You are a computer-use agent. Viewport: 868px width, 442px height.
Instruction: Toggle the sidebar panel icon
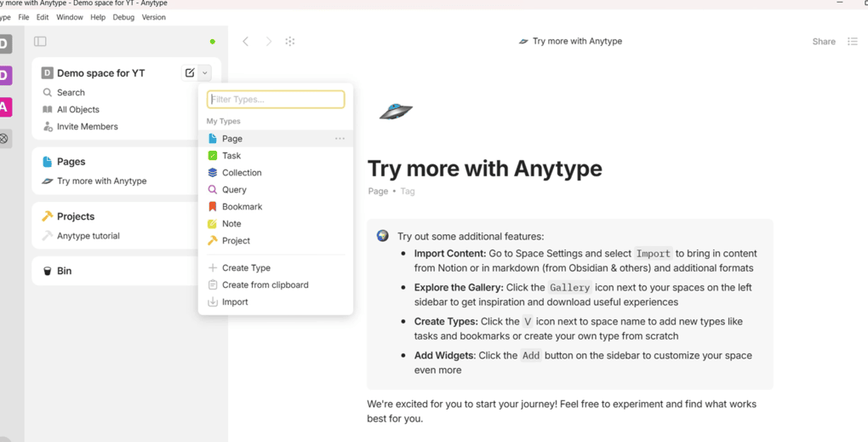coord(40,42)
